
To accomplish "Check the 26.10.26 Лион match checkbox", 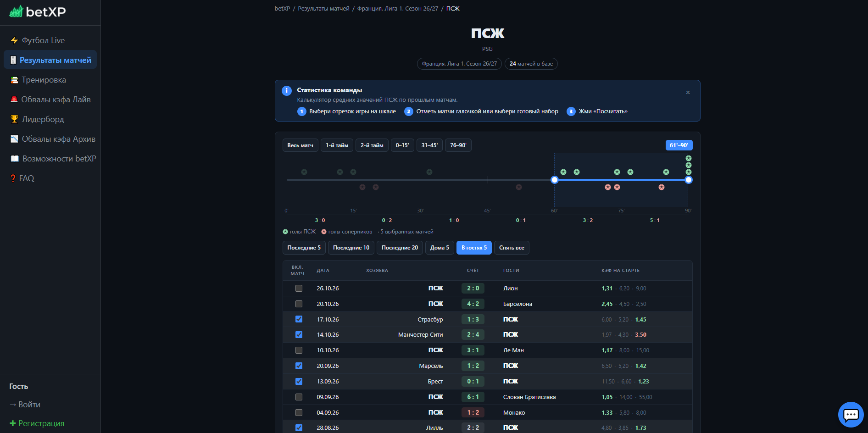I will 299,289.
